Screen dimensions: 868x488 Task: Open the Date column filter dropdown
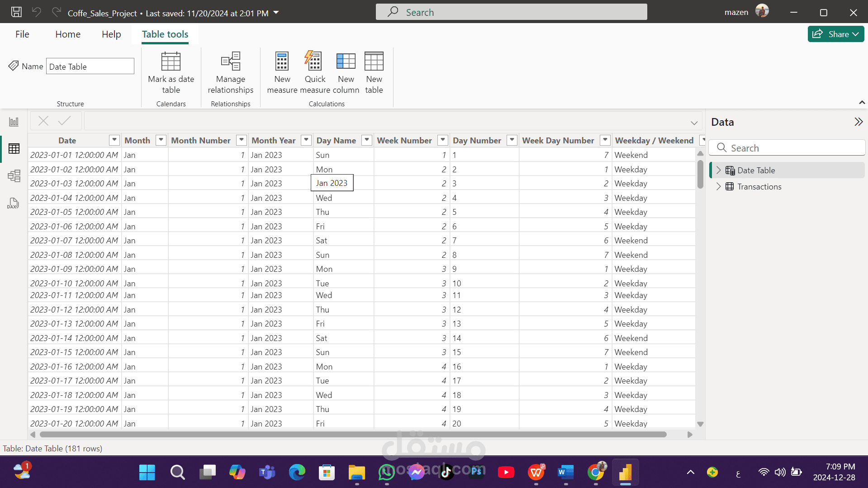114,140
